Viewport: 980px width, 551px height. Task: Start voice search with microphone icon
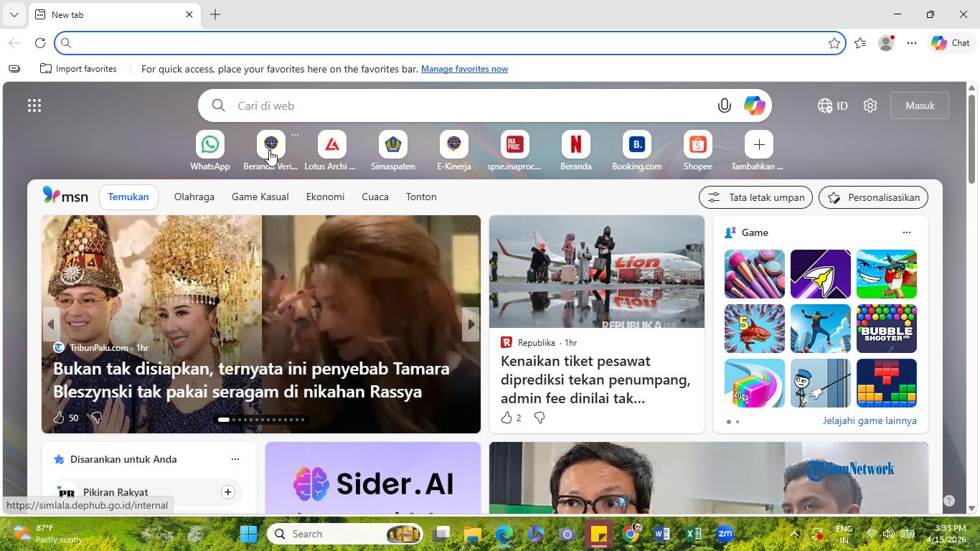click(725, 105)
